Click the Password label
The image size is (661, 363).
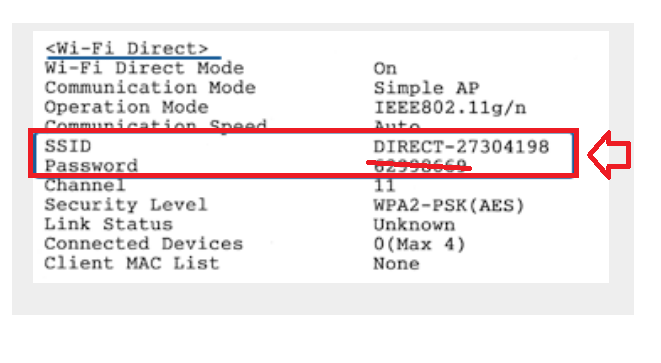[x=91, y=166]
